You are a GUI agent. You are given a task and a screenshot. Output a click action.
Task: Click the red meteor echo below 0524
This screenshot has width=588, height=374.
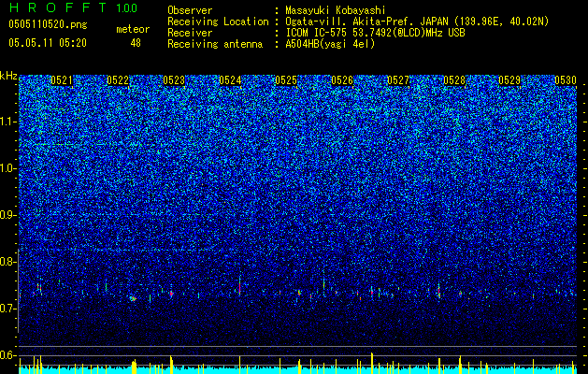pos(239,286)
